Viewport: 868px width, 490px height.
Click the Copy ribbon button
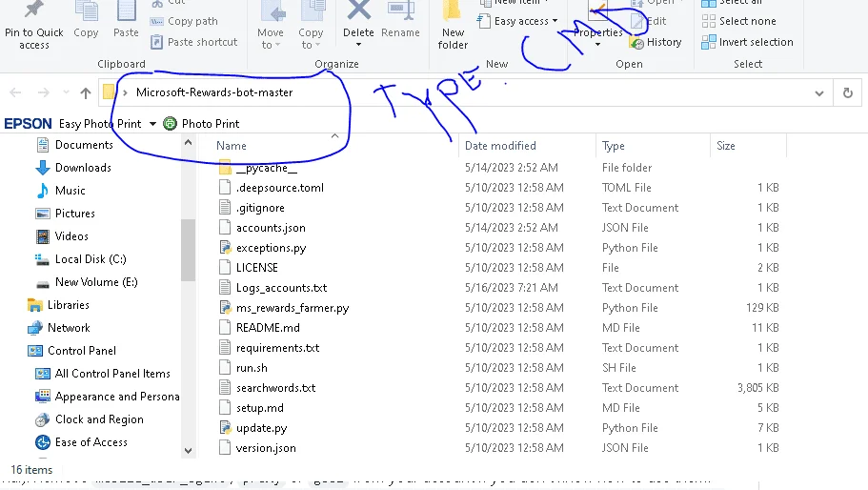(x=86, y=20)
